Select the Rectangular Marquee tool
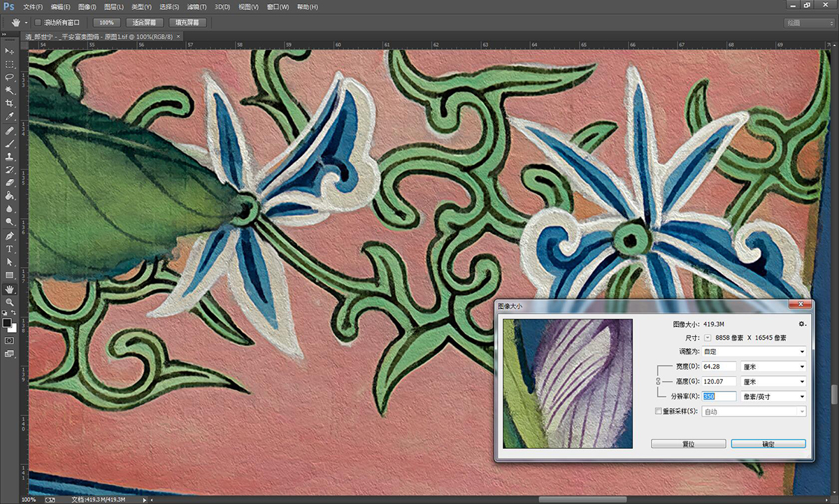The height and width of the screenshot is (504, 839). 10,64
